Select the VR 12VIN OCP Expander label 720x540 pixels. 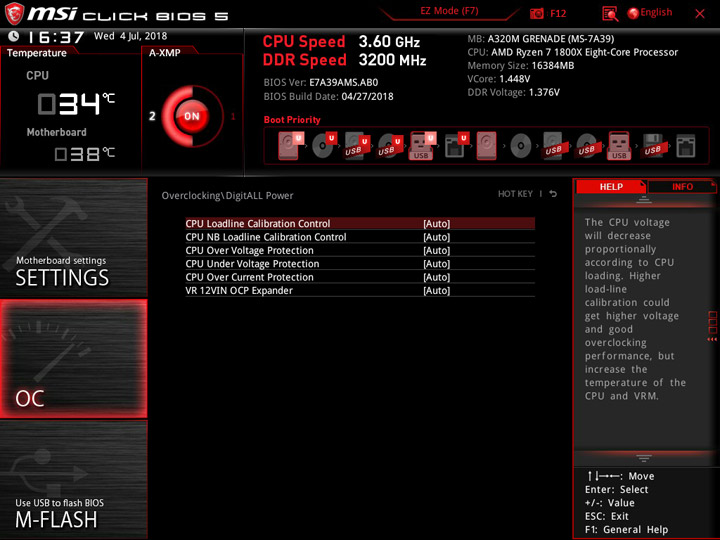click(x=239, y=290)
